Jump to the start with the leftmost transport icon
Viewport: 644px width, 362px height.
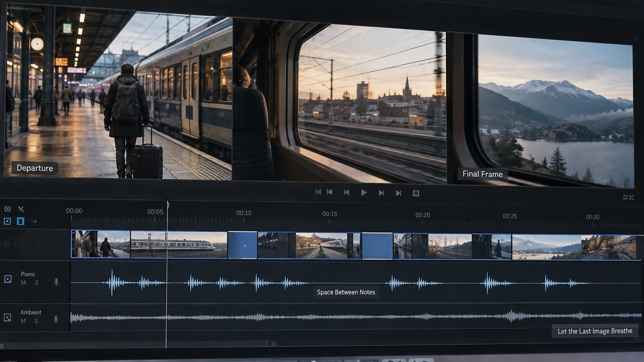[318, 192]
